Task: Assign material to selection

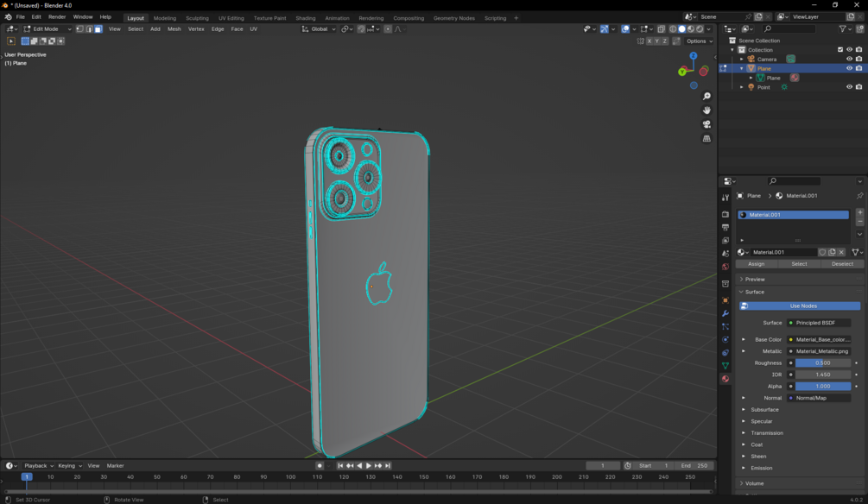Action: click(757, 264)
